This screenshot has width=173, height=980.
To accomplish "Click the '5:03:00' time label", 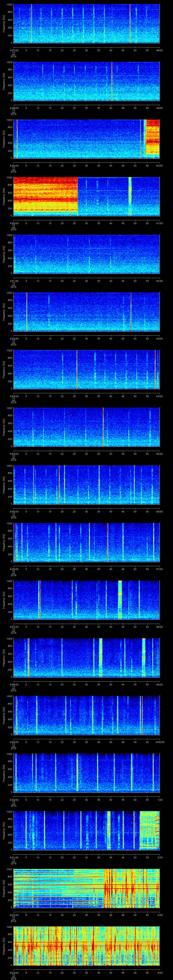I will 14,972.
